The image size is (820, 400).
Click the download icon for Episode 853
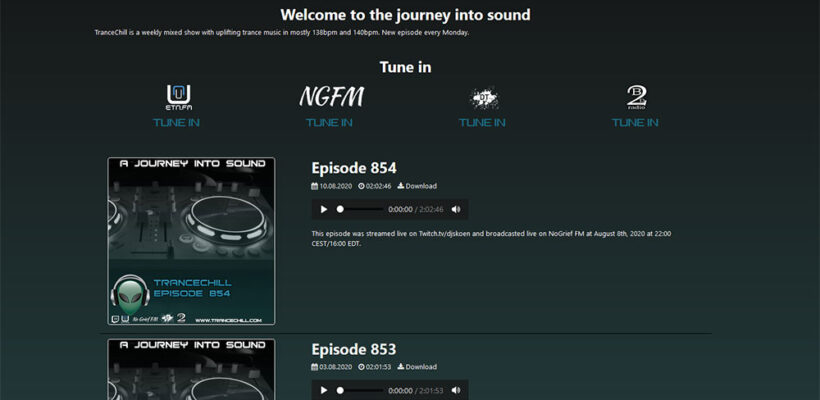[x=401, y=367]
